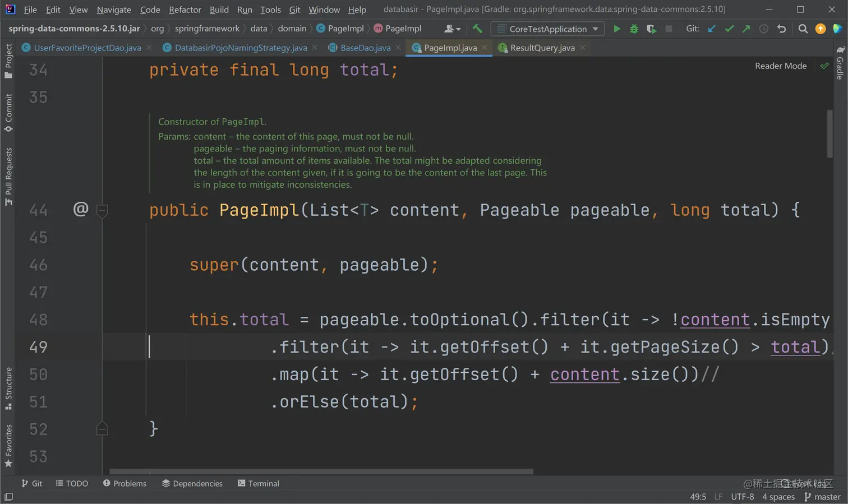Click spring-data-commons-2.5.10.jar breadcrumb
848x504 pixels.
coord(74,29)
